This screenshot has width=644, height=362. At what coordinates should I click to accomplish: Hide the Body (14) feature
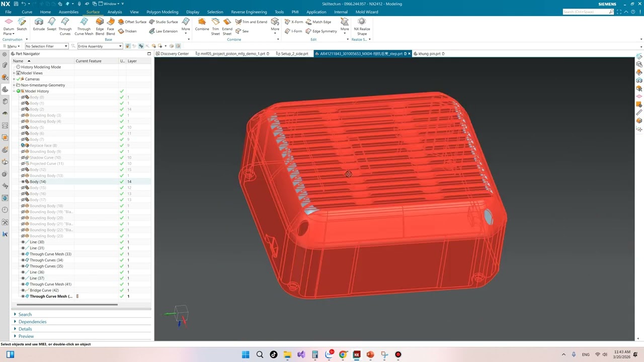click(x=23, y=182)
